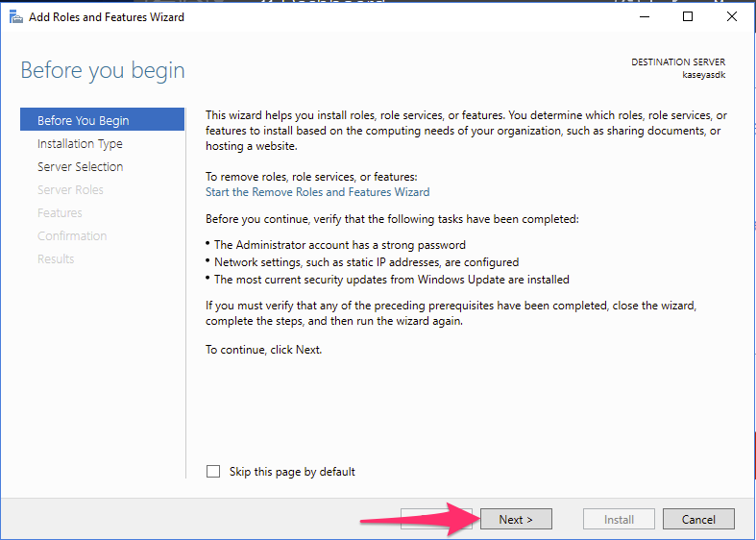The height and width of the screenshot is (540, 756).
Task: Close the wizard with the X button
Action: [731, 17]
